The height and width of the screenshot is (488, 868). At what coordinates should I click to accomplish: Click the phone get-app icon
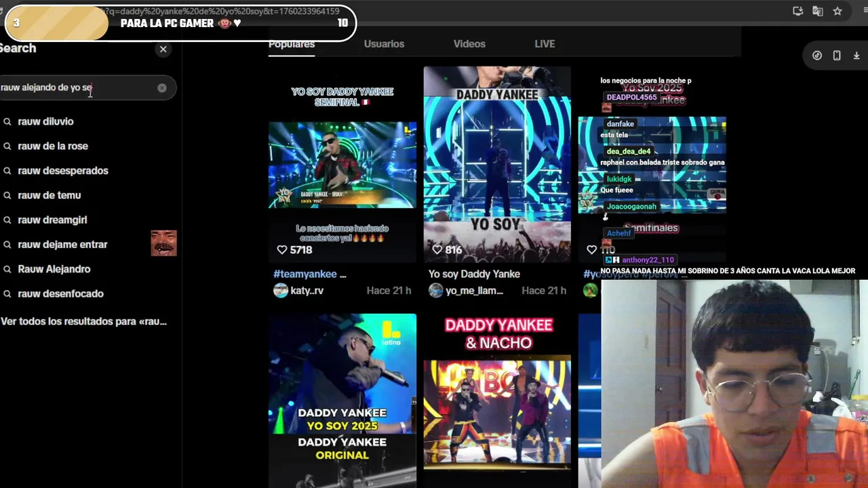837,56
